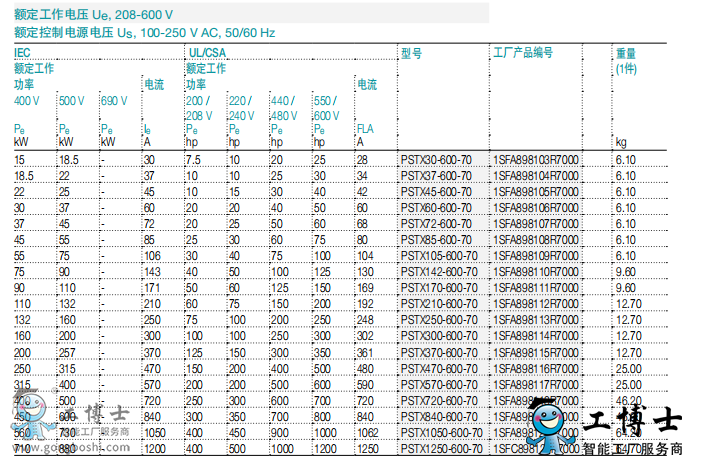Click the PSTX170-600-70 entry
Image resolution: width=704 pixels, height=467 pixels.
[x=439, y=288]
